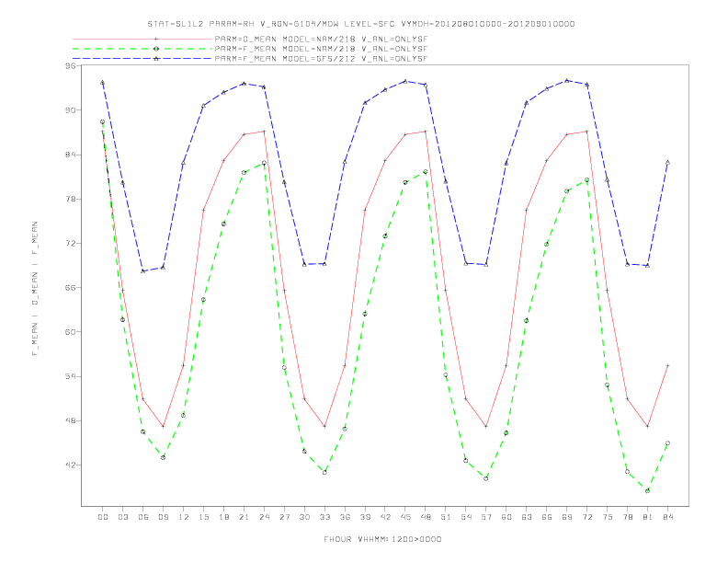Click x-axis forecast hour label 00

(103, 517)
